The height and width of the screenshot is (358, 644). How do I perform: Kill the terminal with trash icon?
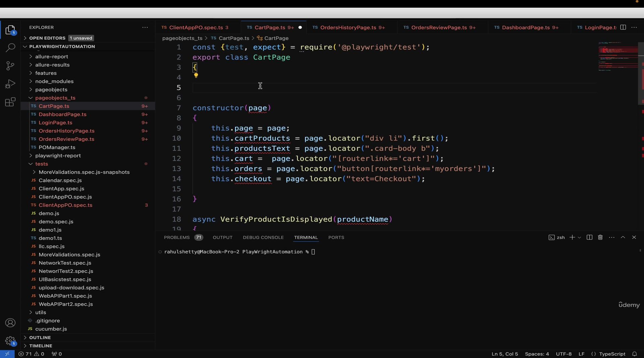(600, 237)
